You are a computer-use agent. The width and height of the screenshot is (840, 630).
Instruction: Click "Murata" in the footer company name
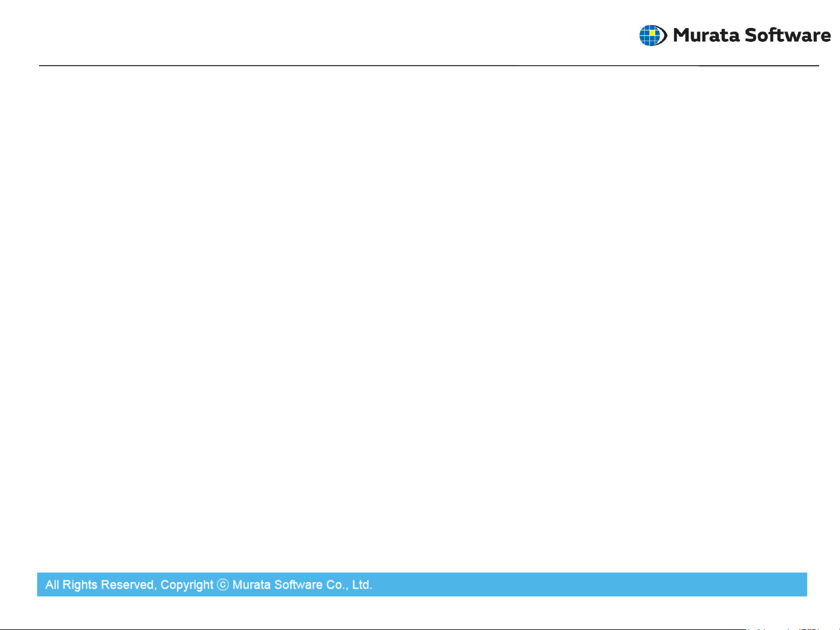(x=252, y=585)
